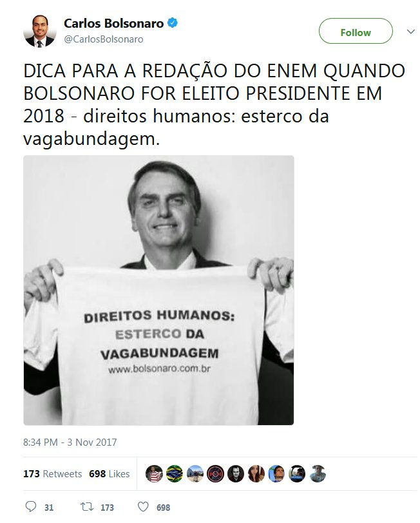Open the Carlos Bolsonaro display name link

114,23
